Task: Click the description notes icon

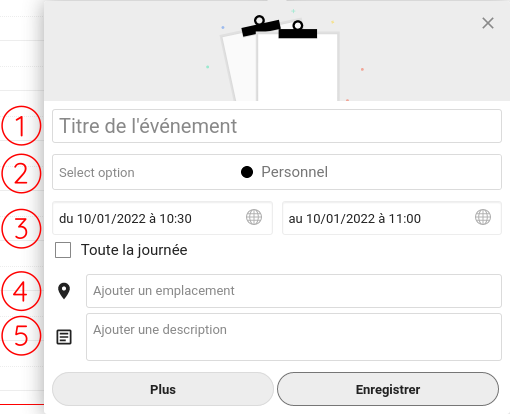Action: pos(64,337)
